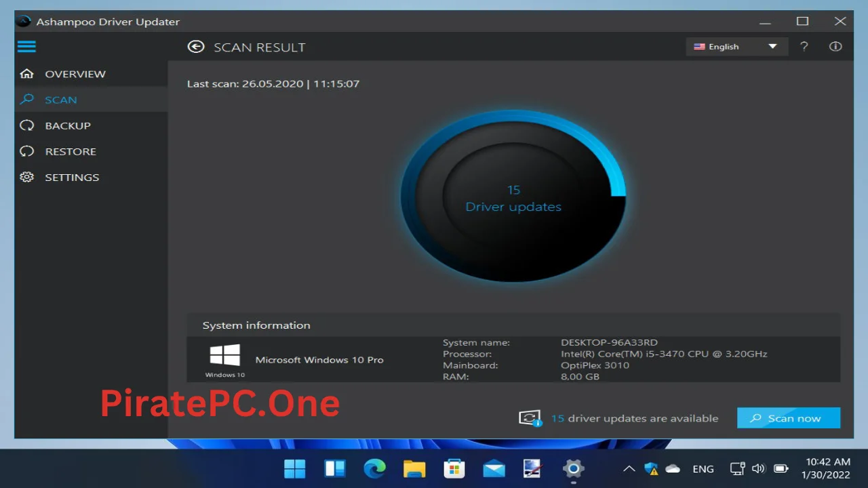
Task: Click the SCAN RESULT heading text
Action: click(260, 47)
